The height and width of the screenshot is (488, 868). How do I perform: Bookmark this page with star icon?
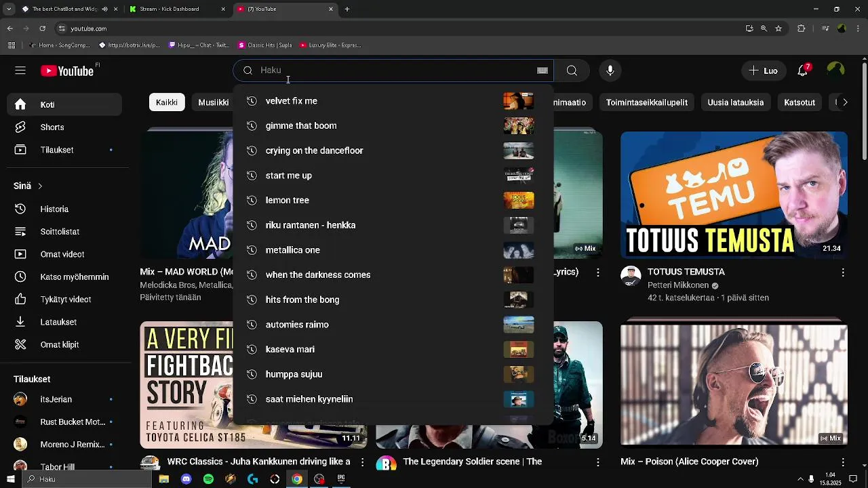click(778, 28)
